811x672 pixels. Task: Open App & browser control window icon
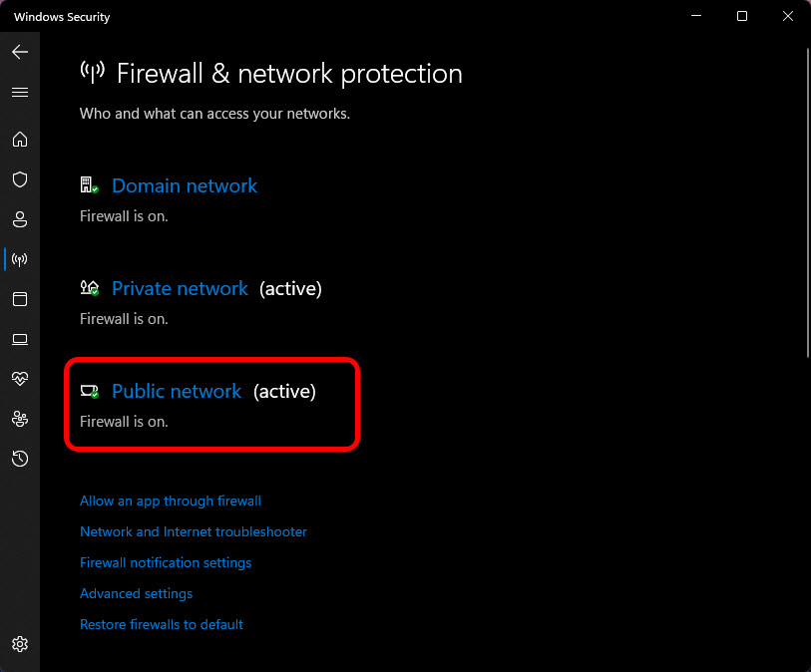[20, 299]
